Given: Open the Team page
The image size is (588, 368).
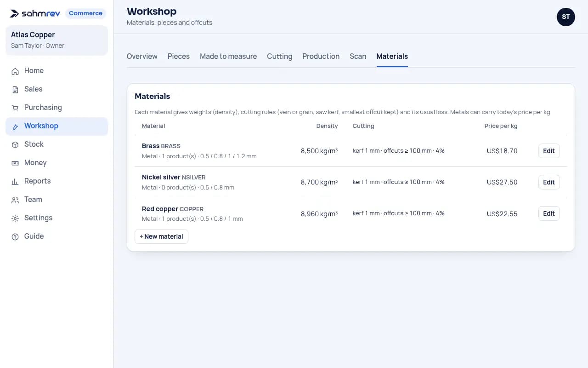Looking at the screenshot, I should (57, 200).
